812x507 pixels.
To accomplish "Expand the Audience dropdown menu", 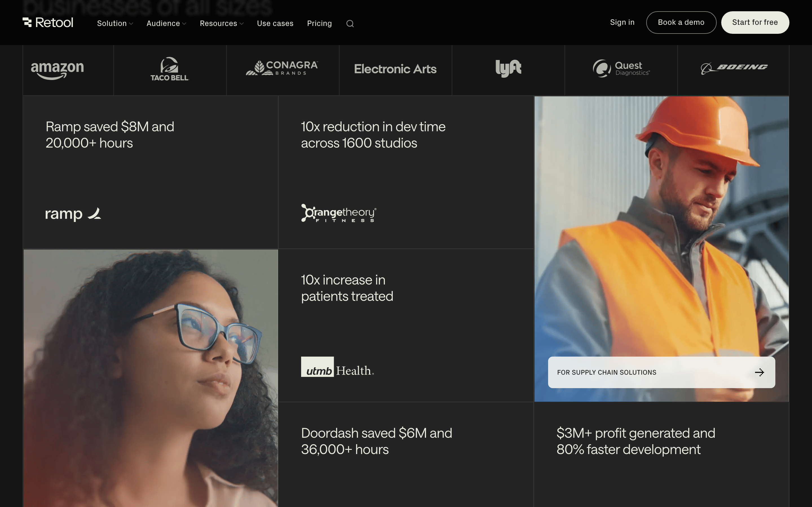I will click(166, 23).
